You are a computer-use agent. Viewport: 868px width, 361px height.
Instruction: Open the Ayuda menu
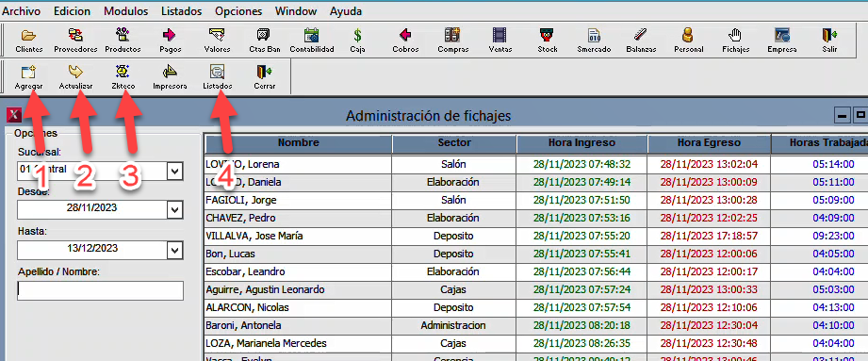point(346,11)
